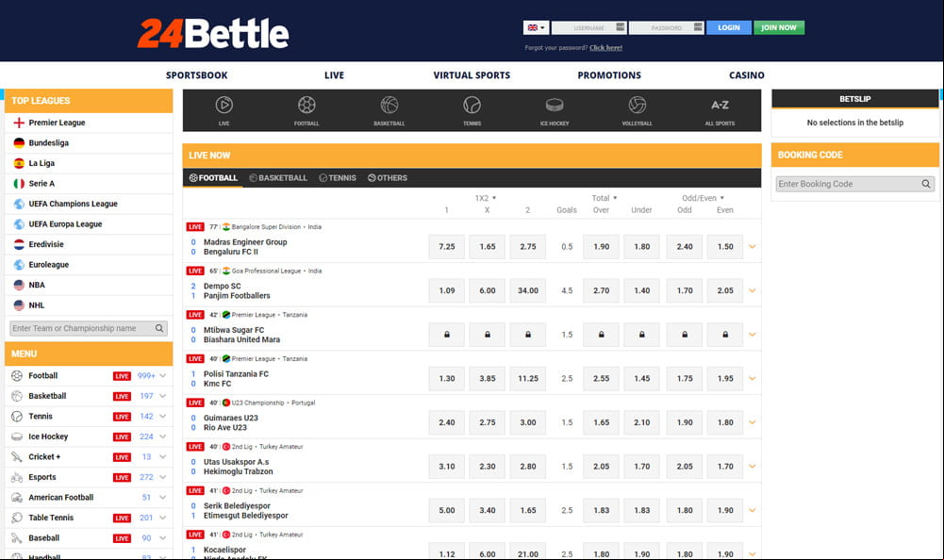Click the USA flag icon beside NBA
944x560 pixels.
tap(19, 285)
